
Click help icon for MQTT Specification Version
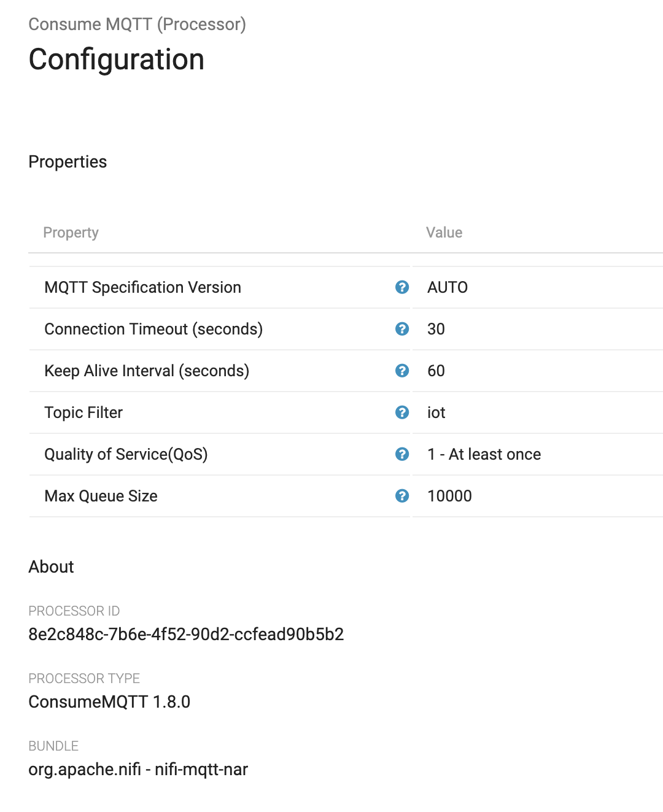coord(402,287)
